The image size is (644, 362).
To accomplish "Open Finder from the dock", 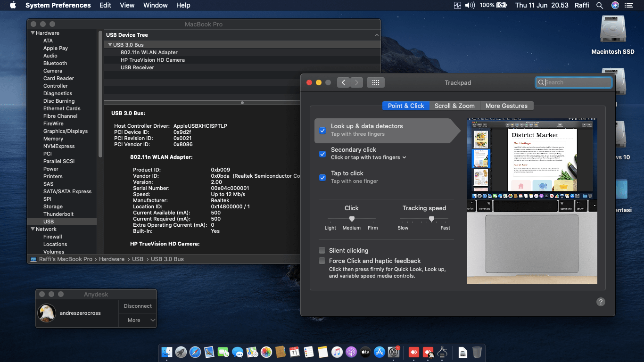I will (x=167, y=352).
